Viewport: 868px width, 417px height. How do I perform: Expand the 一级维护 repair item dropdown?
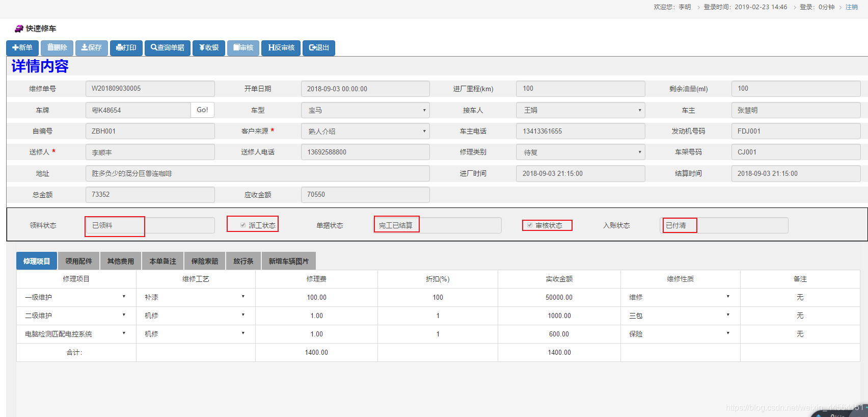(x=76, y=297)
